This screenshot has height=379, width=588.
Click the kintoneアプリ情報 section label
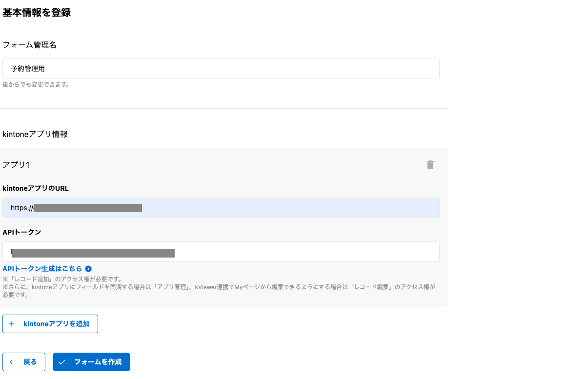tap(35, 134)
